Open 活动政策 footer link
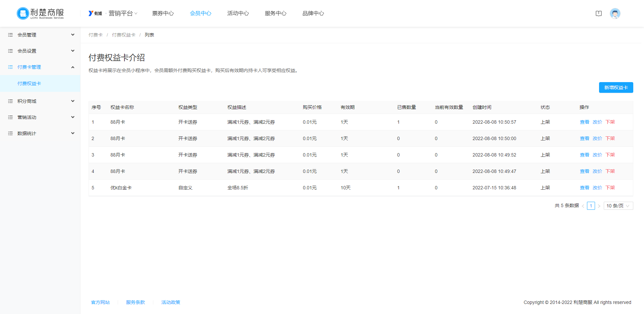644x314 pixels. 171,302
